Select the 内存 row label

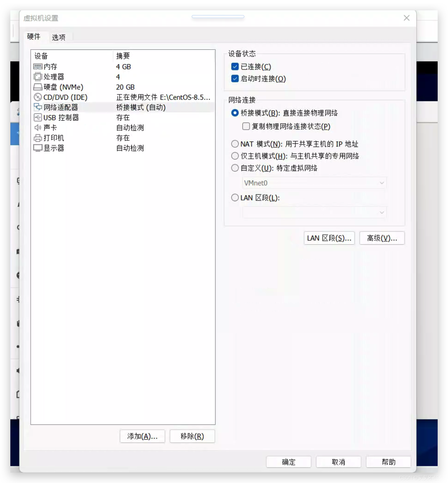coord(50,67)
